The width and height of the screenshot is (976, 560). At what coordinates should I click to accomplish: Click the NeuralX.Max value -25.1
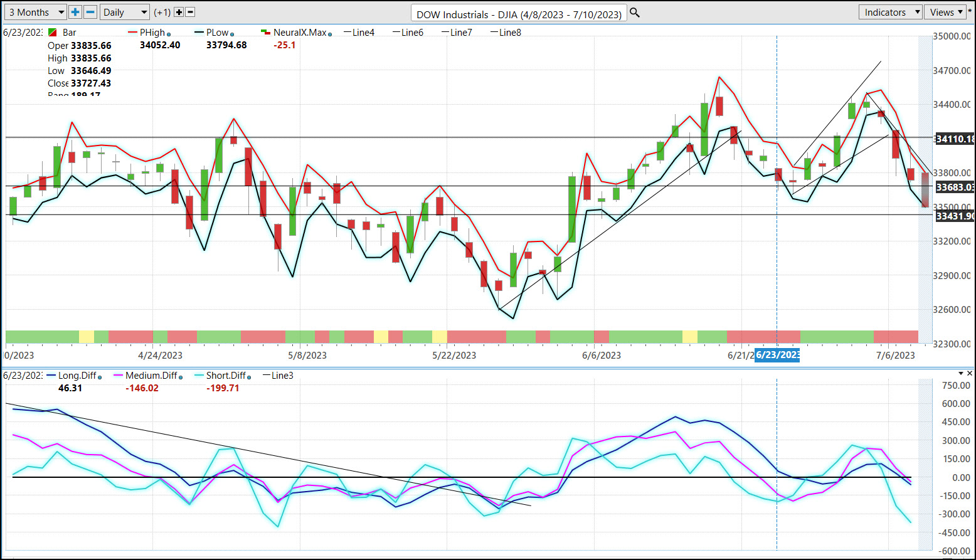pos(285,45)
